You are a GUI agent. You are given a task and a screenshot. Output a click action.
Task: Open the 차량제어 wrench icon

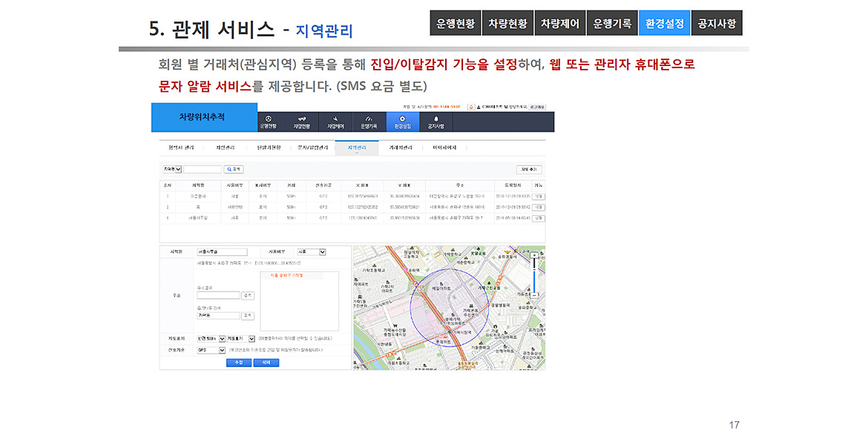click(335, 119)
